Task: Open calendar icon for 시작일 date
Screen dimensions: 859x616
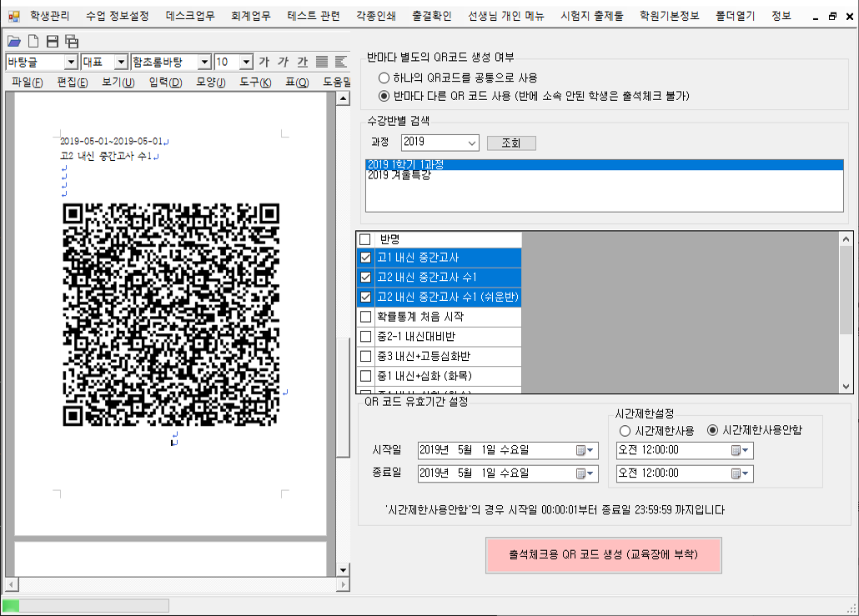Action: click(x=580, y=450)
